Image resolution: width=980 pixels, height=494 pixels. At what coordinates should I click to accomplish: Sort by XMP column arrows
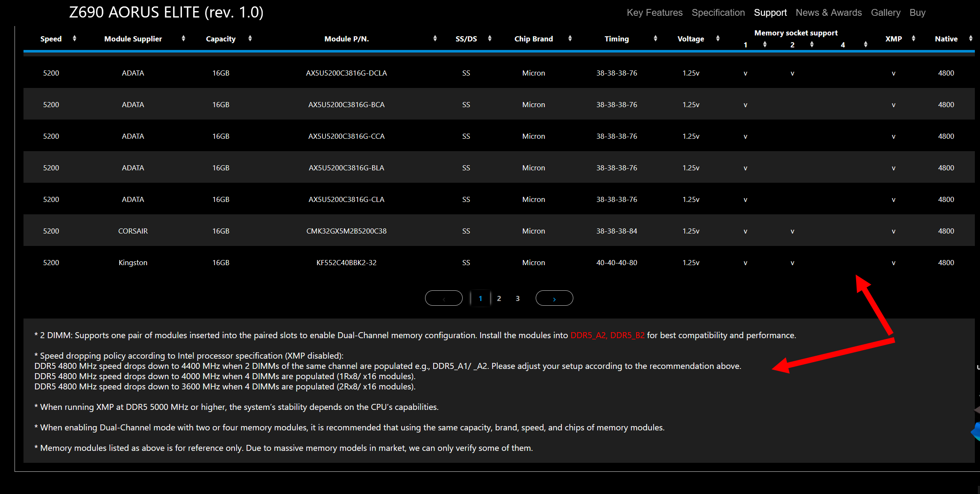point(913,38)
